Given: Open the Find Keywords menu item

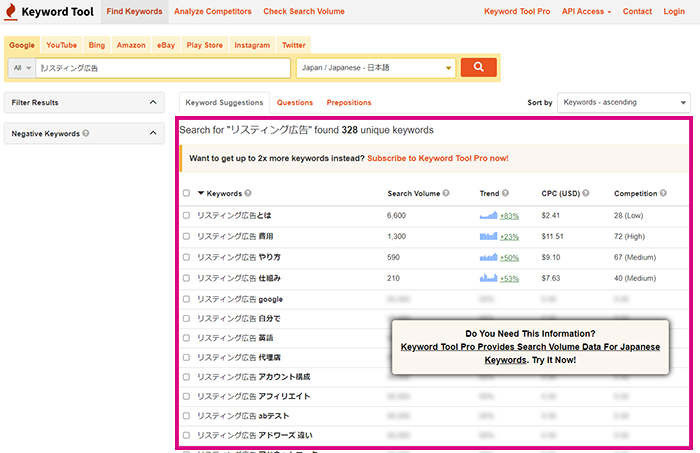Looking at the screenshot, I should 134,12.
